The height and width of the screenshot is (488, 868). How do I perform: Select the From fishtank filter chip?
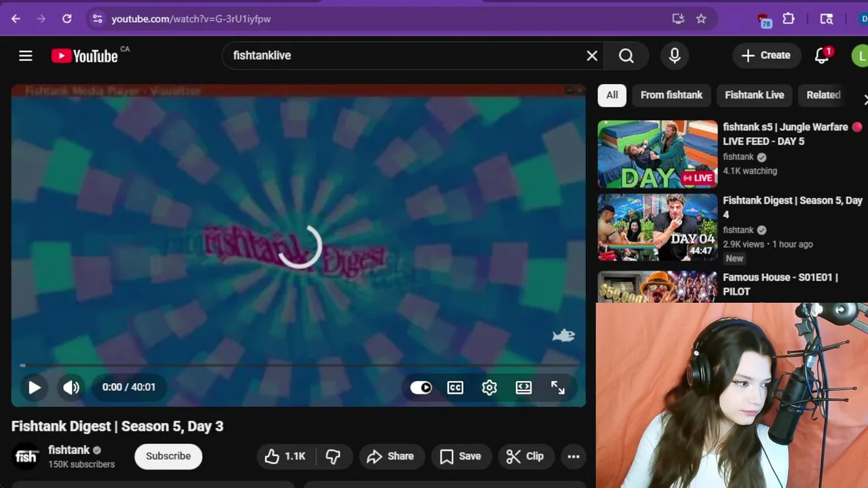pos(671,95)
